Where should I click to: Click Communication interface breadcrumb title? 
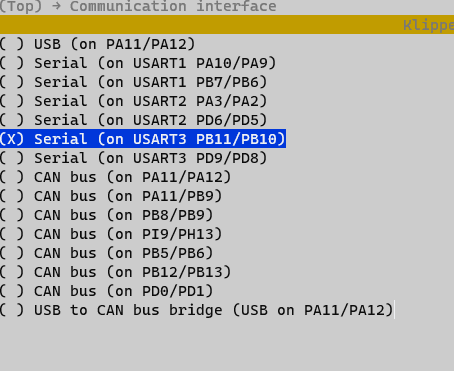(x=173, y=6)
